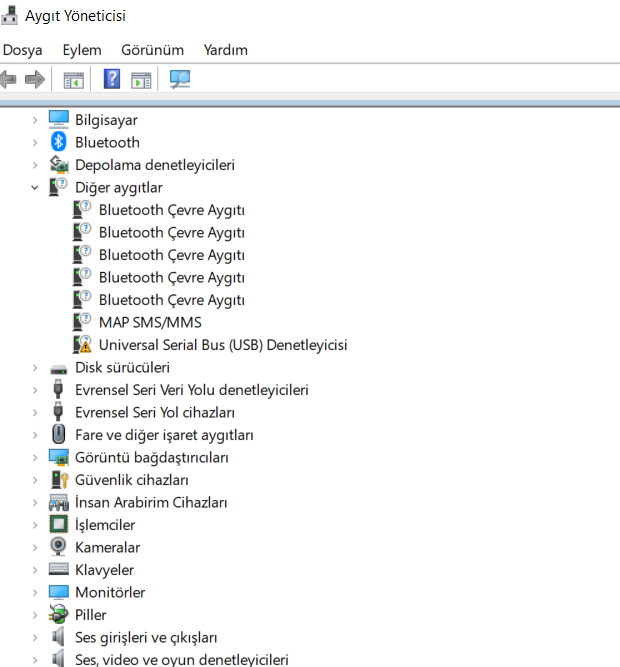Expand Evrensel Seri Yol cihazları

pos(35,413)
